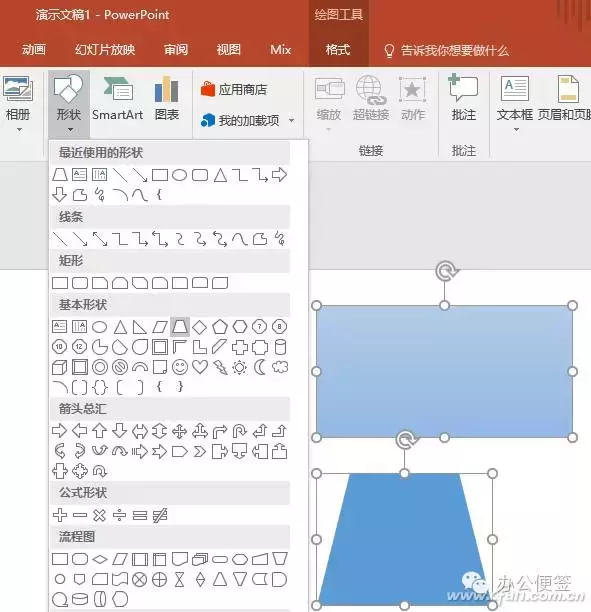
Task: Grab the rotation handle above the rectangle
Action: (x=445, y=271)
